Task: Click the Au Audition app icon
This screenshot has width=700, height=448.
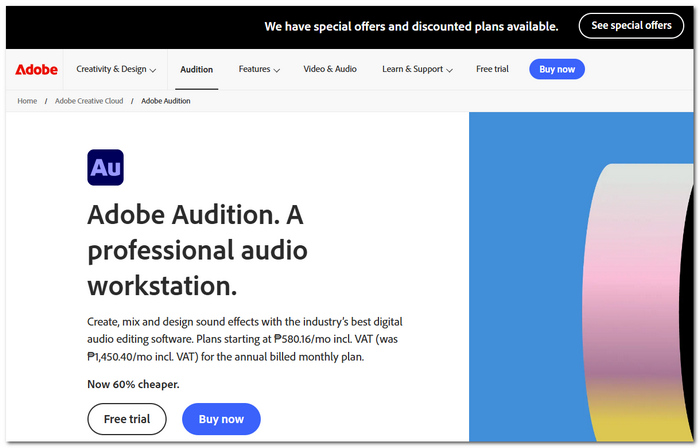Action: coord(105,167)
